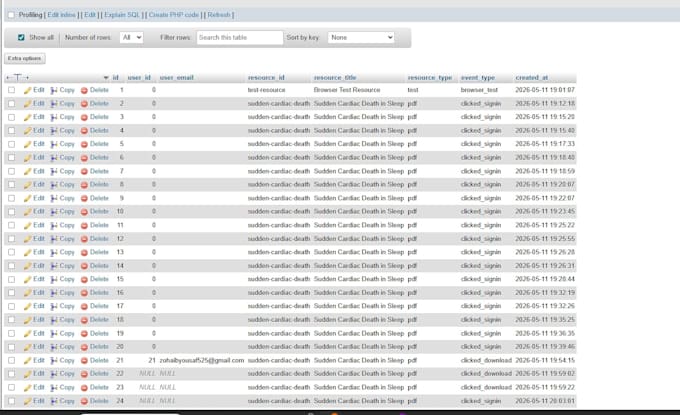
Task: Sort by the user_id column header
Action: [x=139, y=78]
